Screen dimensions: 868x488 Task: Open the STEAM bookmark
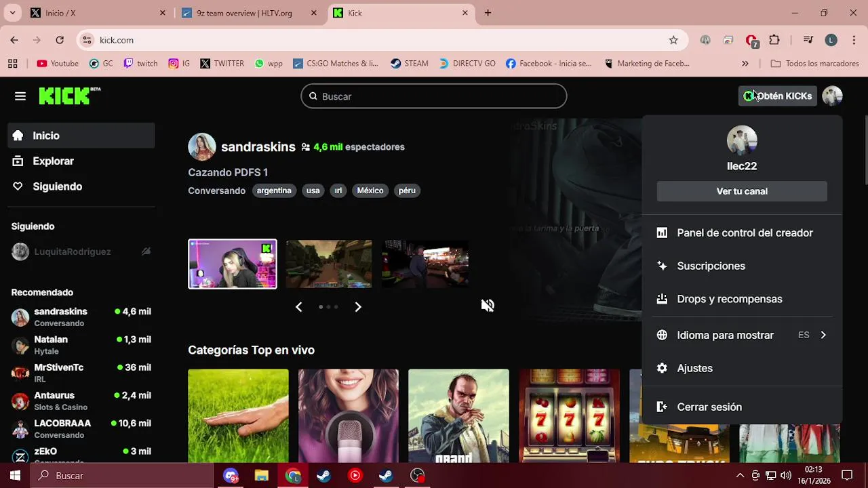point(409,64)
